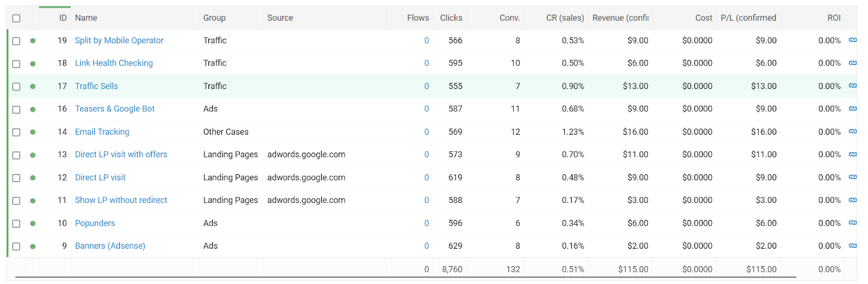Click the link icon in Traffic Sells row
The height and width of the screenshot is (284, 868).
pos(852,86)
